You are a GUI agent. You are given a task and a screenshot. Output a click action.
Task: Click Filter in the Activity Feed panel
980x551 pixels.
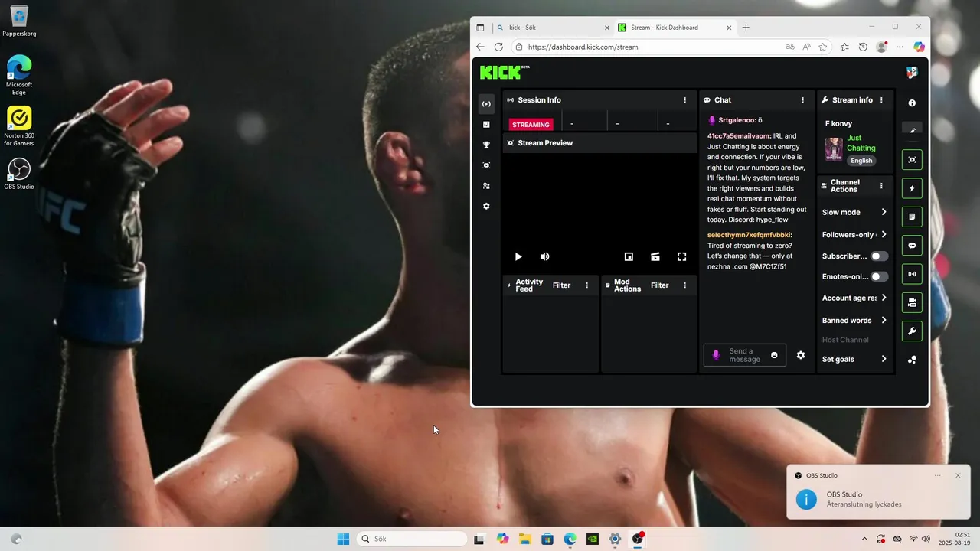coord(561,285)
